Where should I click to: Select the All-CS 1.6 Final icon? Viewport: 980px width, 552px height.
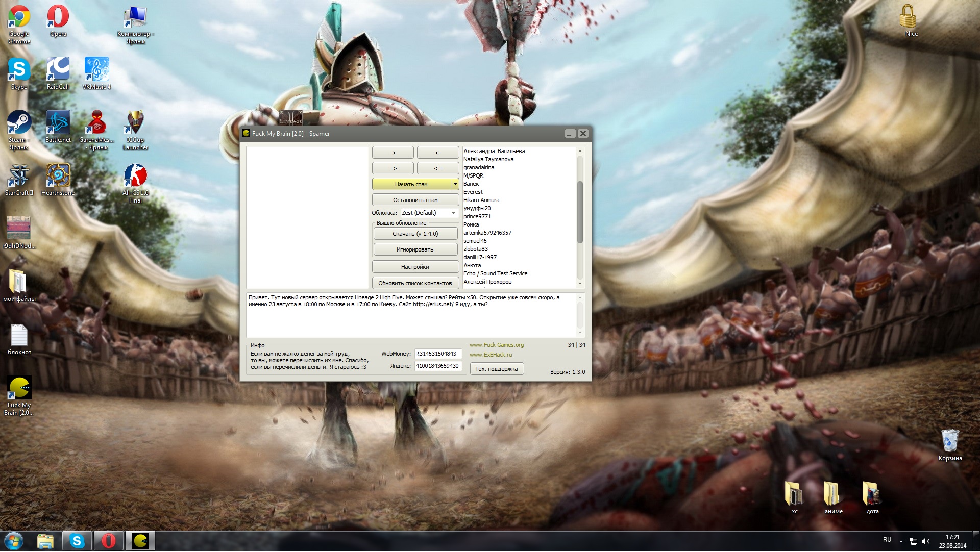[x=135, y=183]
